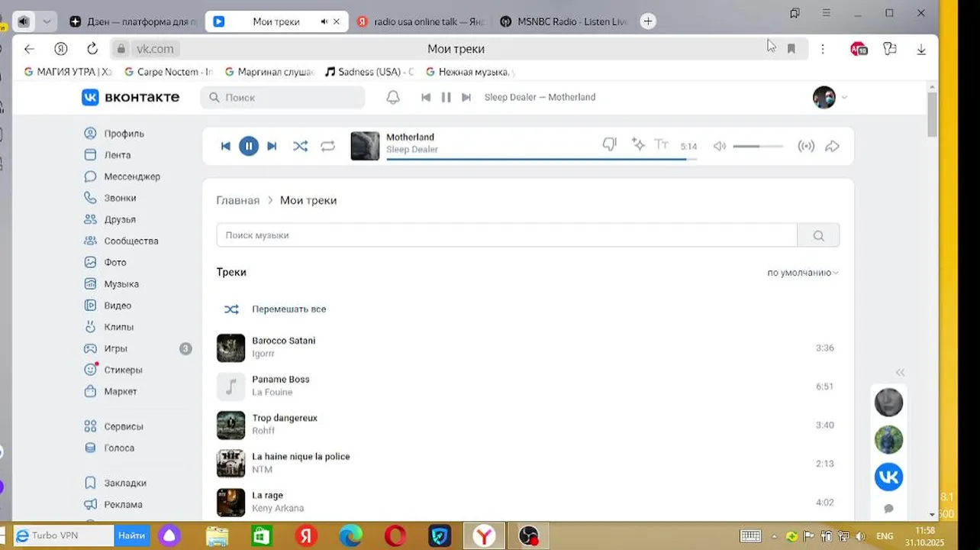Collapse the chat sidebar double chevron
Screen dimensions: 980x550
(x=900, y=372)
